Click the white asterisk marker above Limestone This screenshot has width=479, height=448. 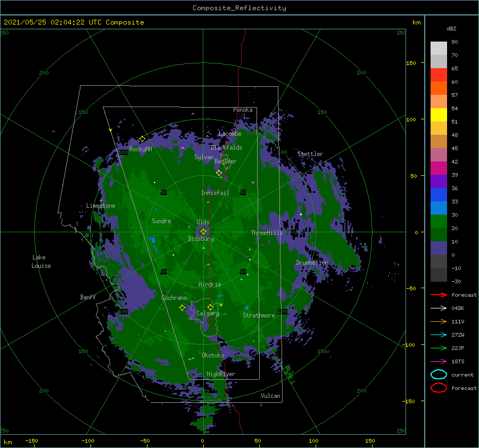pos(101,201)
